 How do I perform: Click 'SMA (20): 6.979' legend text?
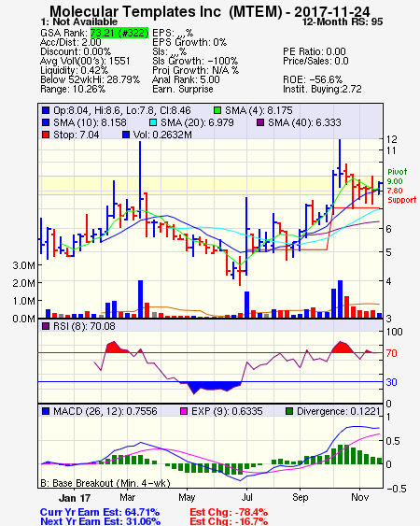tap(197, 122)
